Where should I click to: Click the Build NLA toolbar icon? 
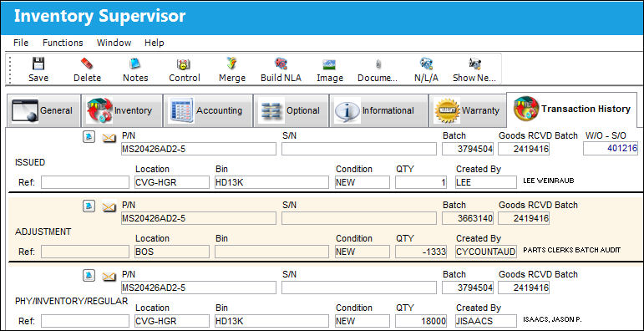tap(281, 64)
